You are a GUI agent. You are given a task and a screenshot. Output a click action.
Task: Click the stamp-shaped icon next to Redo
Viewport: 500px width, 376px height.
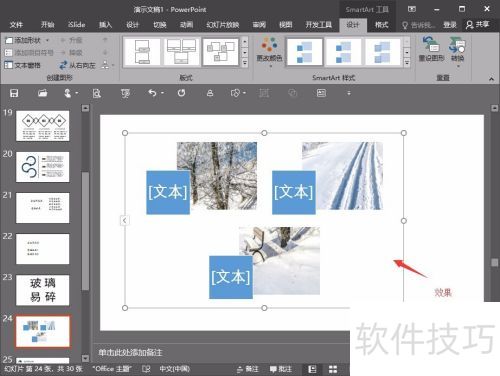point(210,93)
